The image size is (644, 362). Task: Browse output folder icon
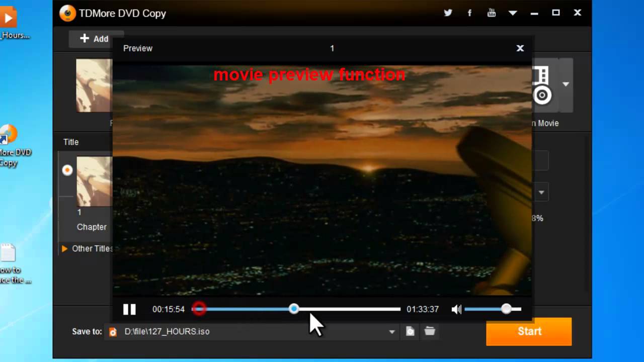tap(430, 331)
